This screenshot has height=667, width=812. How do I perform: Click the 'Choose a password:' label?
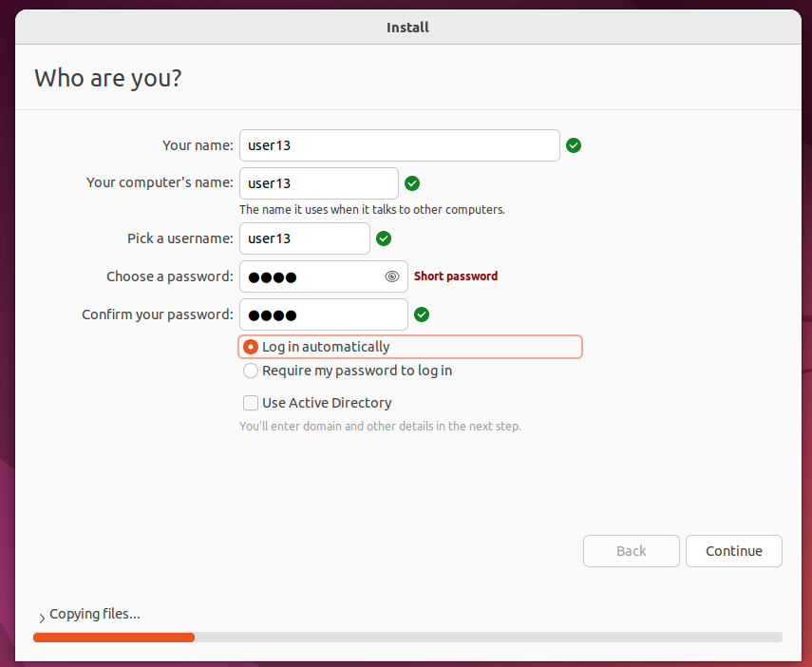pos(170,276)
